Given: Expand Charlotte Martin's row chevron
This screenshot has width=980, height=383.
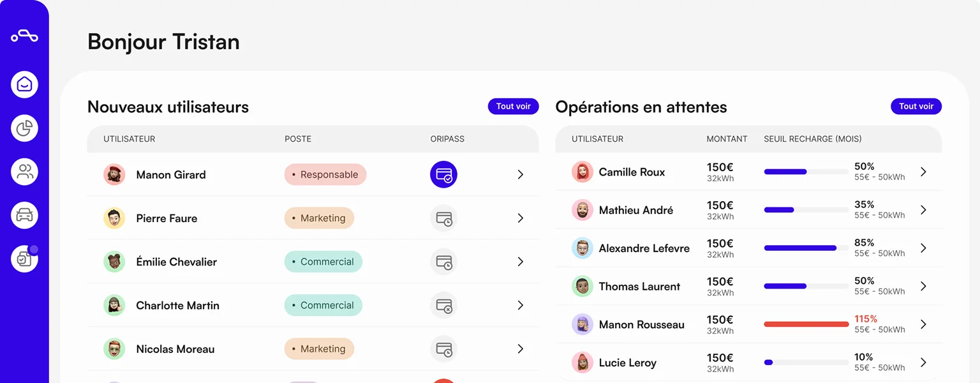Looking at the screenshot, I should point(521,305).
